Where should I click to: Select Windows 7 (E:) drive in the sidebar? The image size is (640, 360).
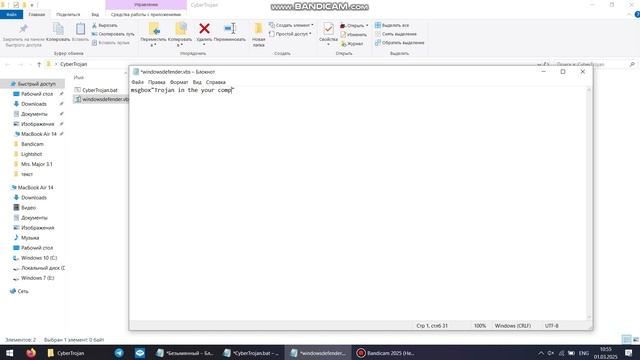click(37, 278)
